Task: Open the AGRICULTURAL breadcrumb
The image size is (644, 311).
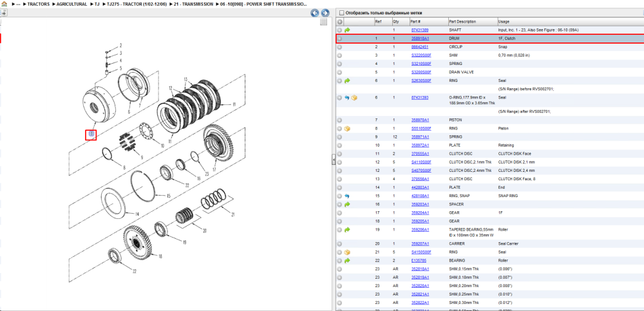Action: [71, 4]
